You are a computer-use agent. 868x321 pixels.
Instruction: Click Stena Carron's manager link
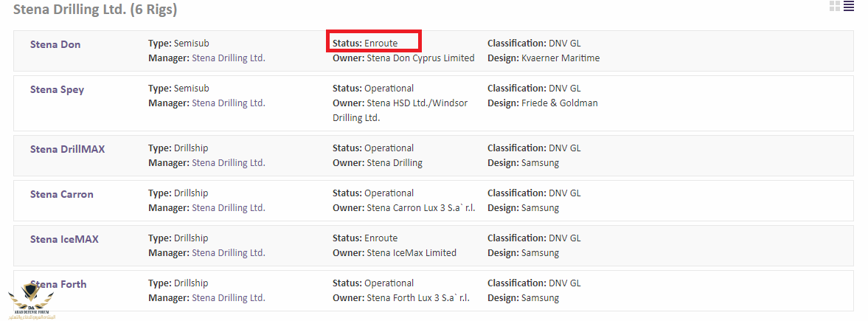click(229, 208)
